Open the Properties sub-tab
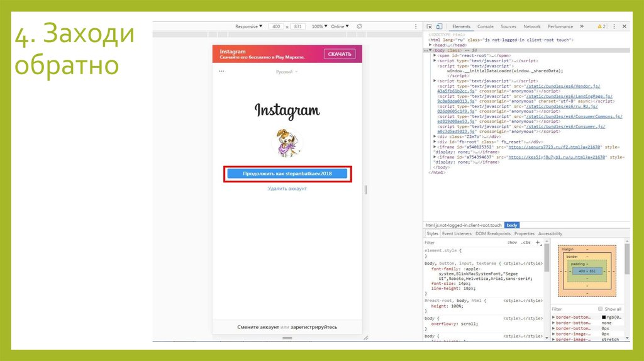Screen dimensions: 644x361 525,234
